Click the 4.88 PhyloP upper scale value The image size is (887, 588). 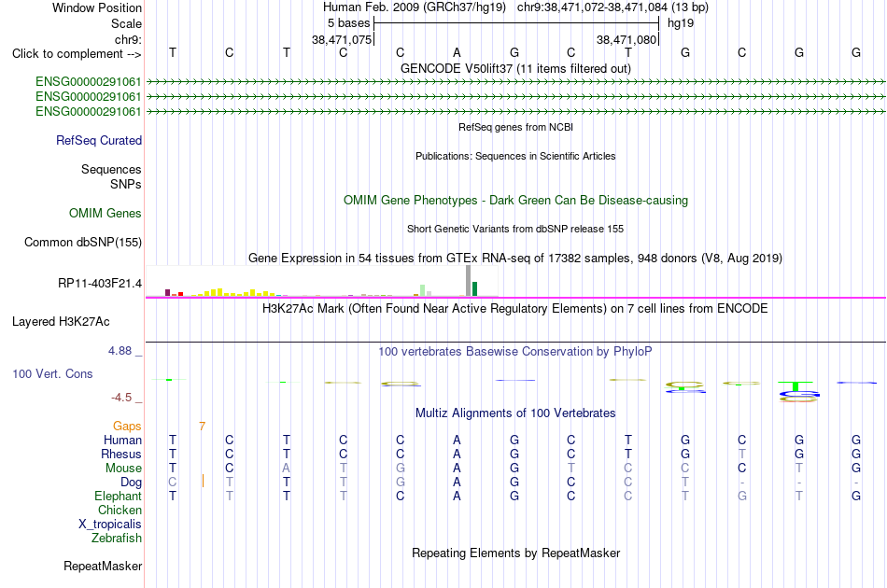(120, 351)
